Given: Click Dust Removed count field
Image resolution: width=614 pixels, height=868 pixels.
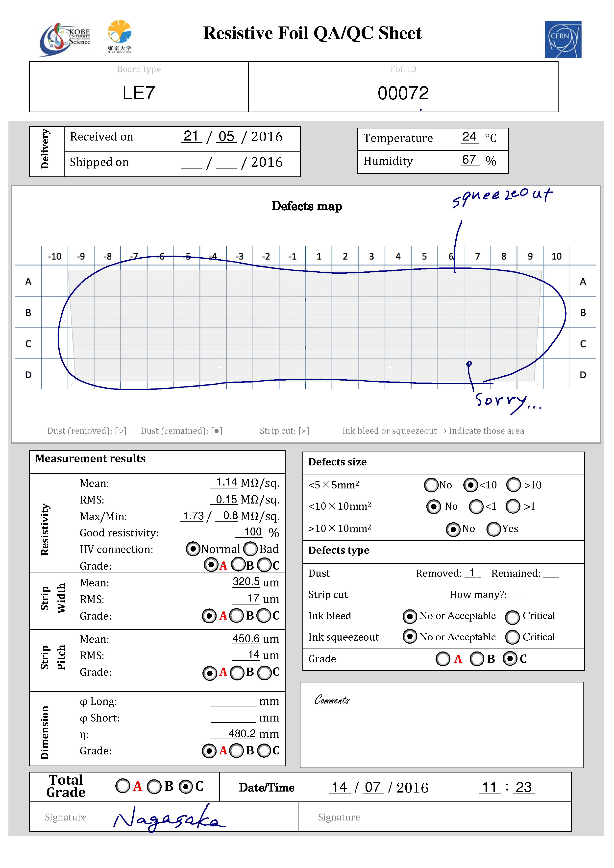Looking at the screenshot, I should 473,573.
